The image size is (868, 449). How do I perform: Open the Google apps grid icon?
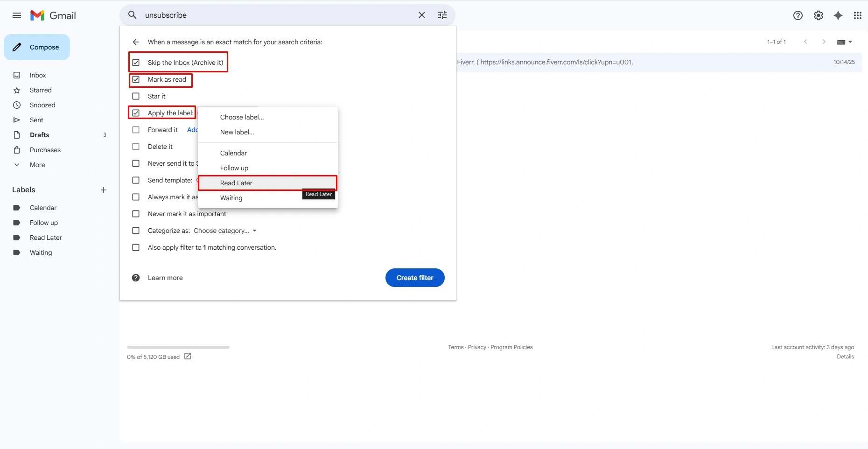[858, 15]
